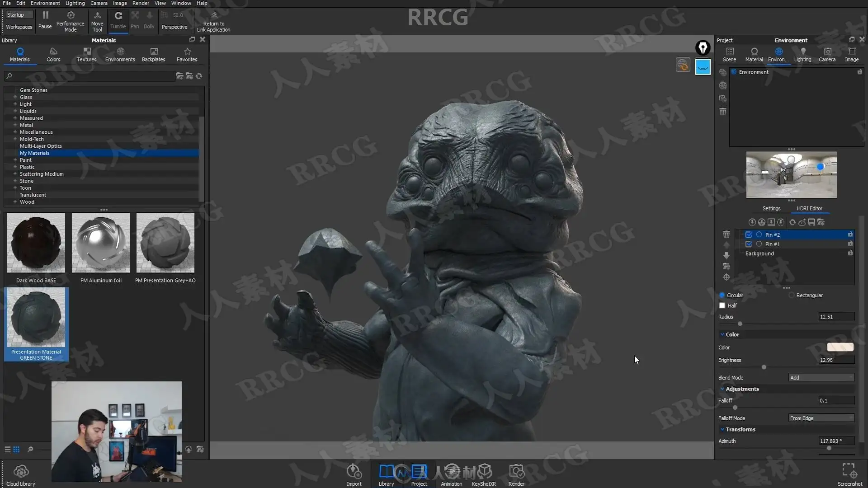The width and height of the screenshot is (868, 488).
Task: Delete the environment with trash icon
Action: [723, 112]
